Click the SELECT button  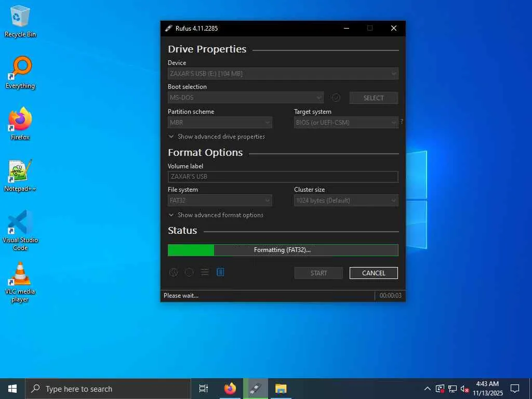click(374, 98)
